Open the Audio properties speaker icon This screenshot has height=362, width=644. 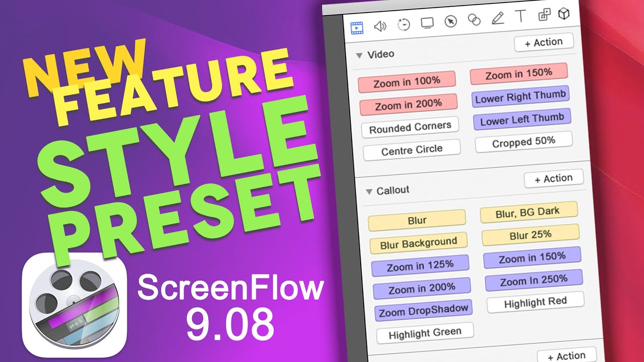pos(380,26)
